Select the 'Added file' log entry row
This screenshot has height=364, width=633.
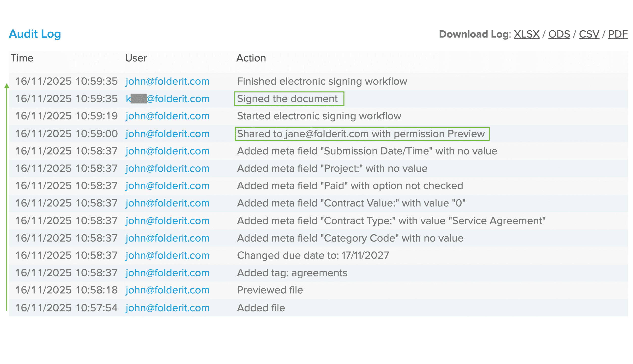(261, 307)
